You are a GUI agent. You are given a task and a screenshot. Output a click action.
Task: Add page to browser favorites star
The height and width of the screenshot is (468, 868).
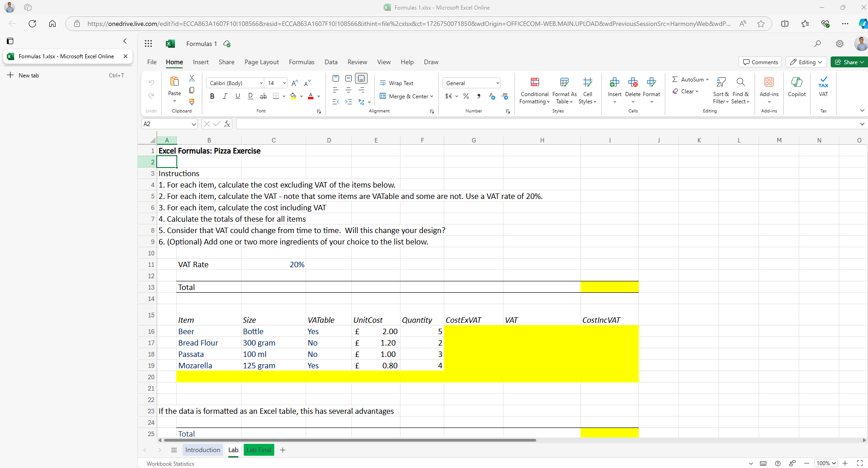coord(761,24)
